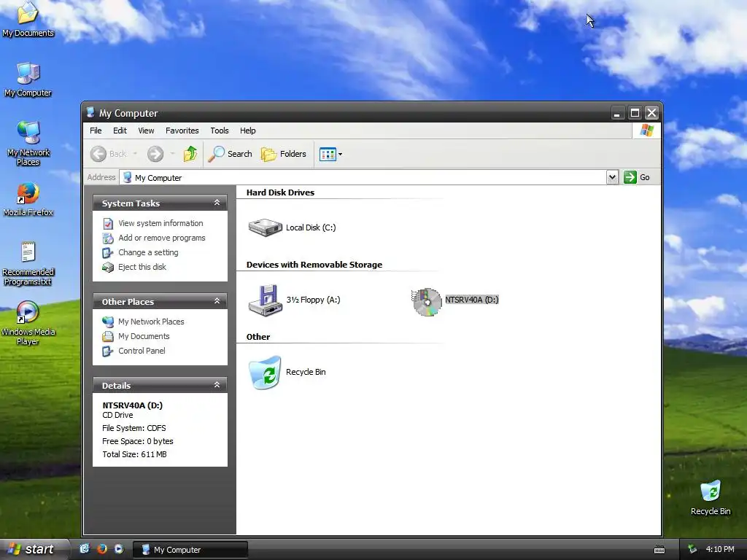Launch Firefox from Quick Launch bar
The height and width of the screenshot is (560, 747).
(101, 549)
